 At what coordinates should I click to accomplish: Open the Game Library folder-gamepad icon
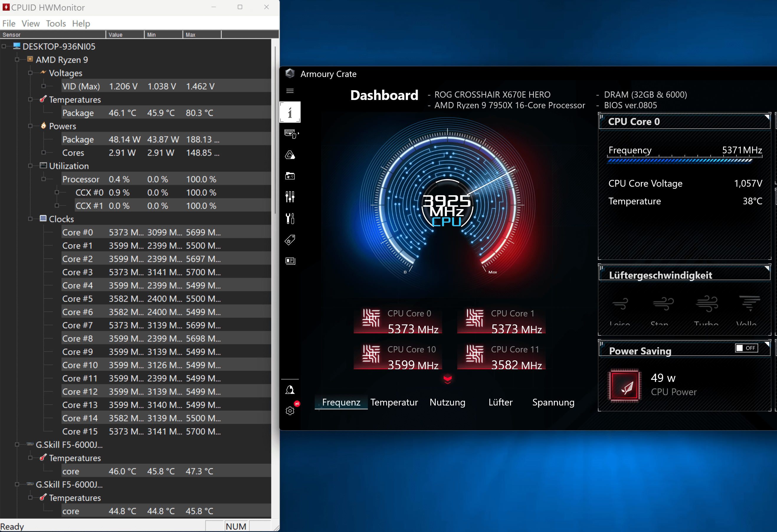click(290, 176)
